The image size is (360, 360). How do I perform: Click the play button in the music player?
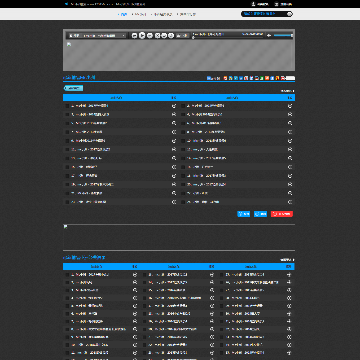tap(142, 35)
